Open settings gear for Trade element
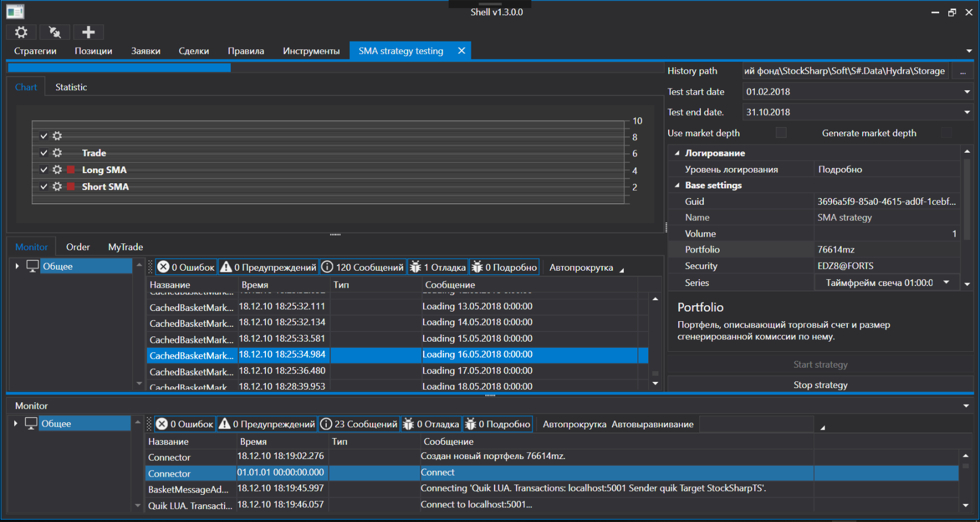 tap(57, 153)
